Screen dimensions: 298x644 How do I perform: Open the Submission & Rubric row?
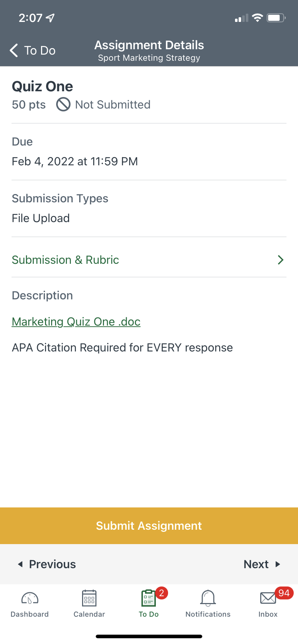point(66,260)
